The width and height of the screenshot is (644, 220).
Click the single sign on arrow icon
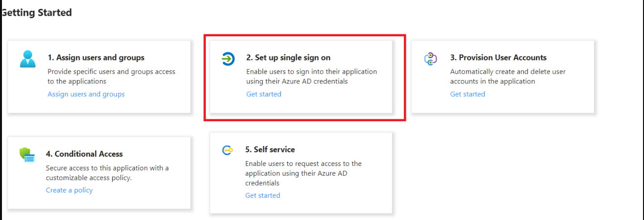[x=228, y=59]
